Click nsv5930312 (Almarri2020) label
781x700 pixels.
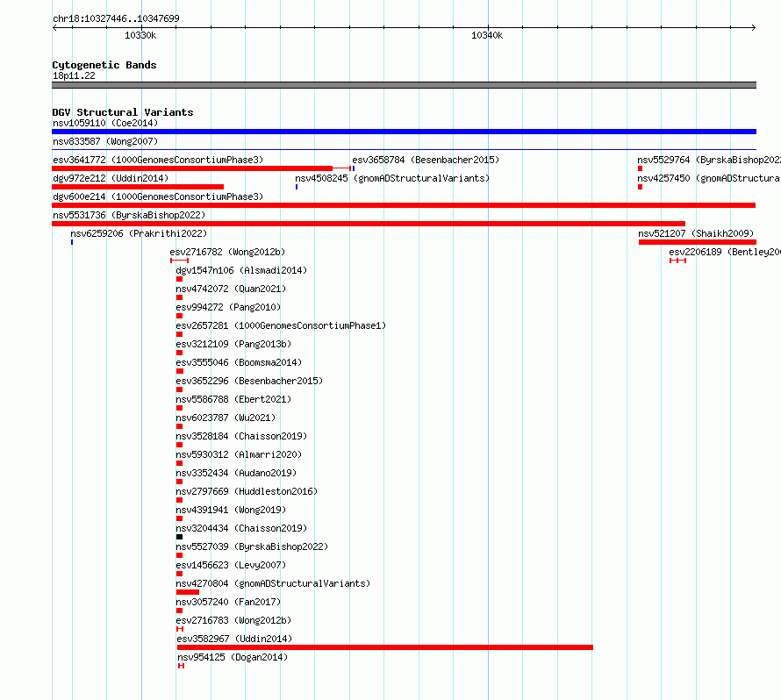tap(239, 454)
